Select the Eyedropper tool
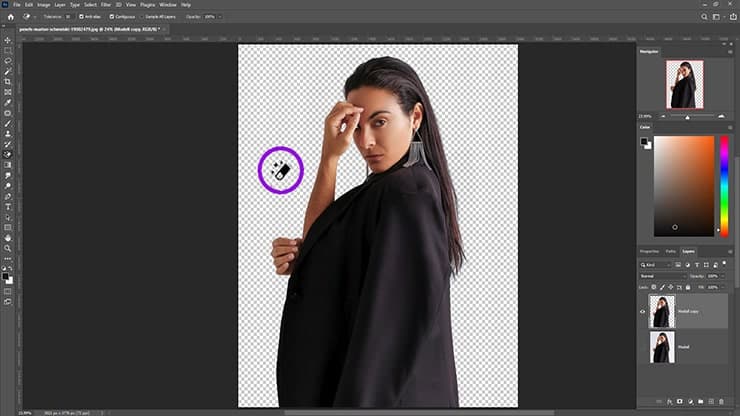This screenshot has height=416, width=740. click(8, 102)
